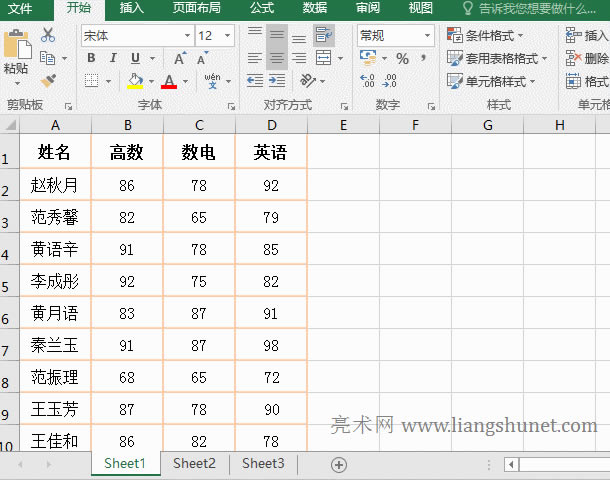610x480 pixels.
Task: Apply the red font color swatch
Action: pyautogui.click(x=169, y=81)
